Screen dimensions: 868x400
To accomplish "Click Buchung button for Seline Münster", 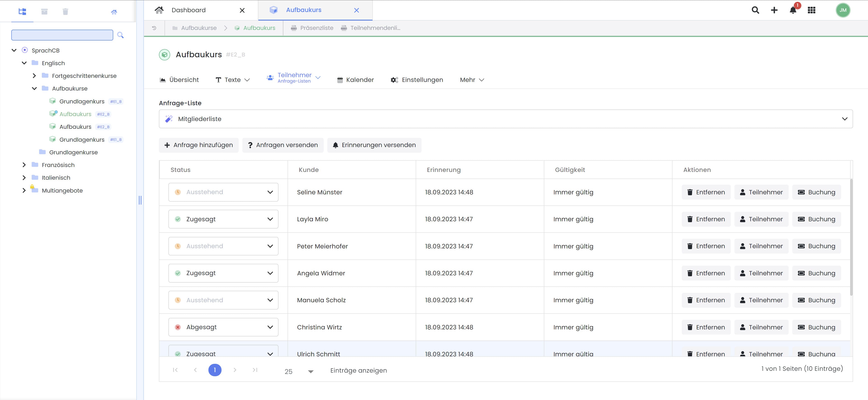I will tap(816, 192).
